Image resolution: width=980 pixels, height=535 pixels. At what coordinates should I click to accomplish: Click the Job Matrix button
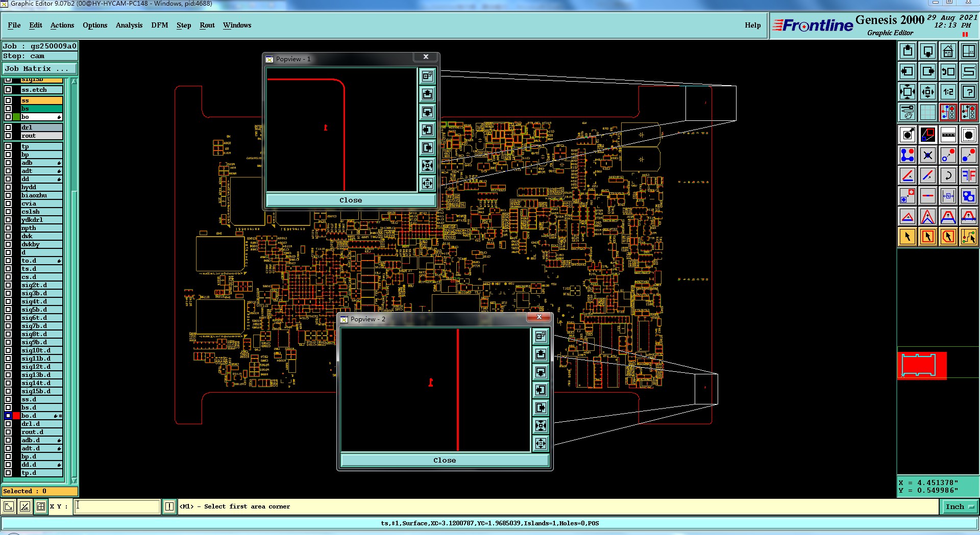pos(40,68)
